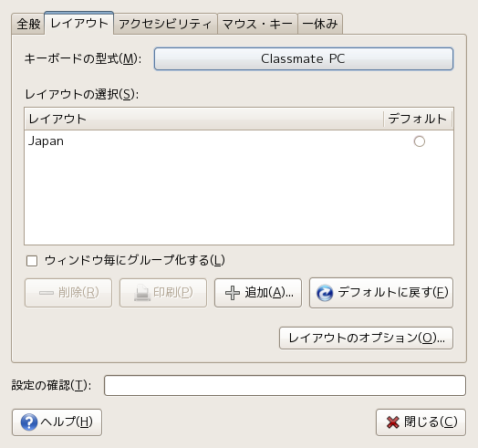The width and height of the screenshot is (478, 448).
Task: Switch to the 全般 tab
Action: pos(28,24)
